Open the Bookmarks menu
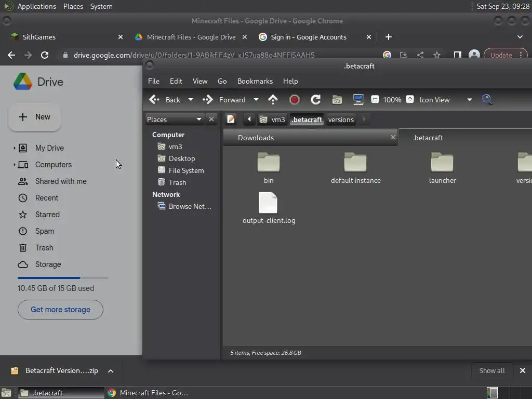The image size is (532, 399). pos(255,81)
